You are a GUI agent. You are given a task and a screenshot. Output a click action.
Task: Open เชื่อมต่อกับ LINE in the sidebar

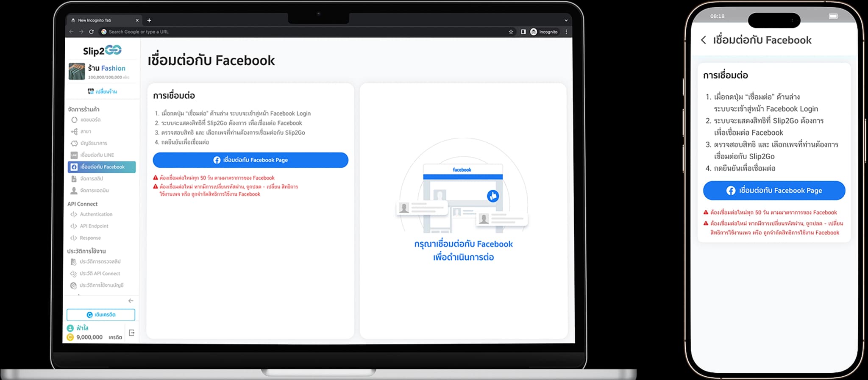(97, 155)
